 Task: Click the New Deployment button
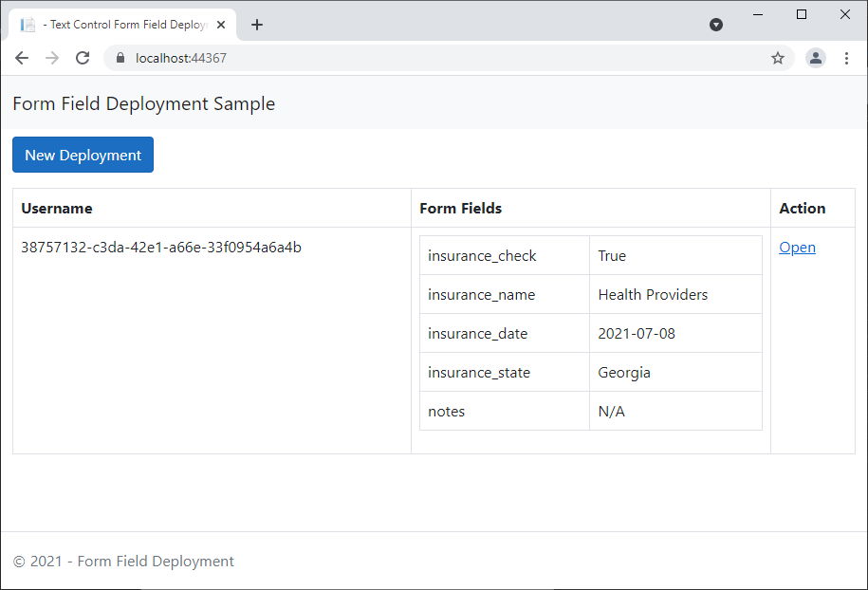coord(83,155)
